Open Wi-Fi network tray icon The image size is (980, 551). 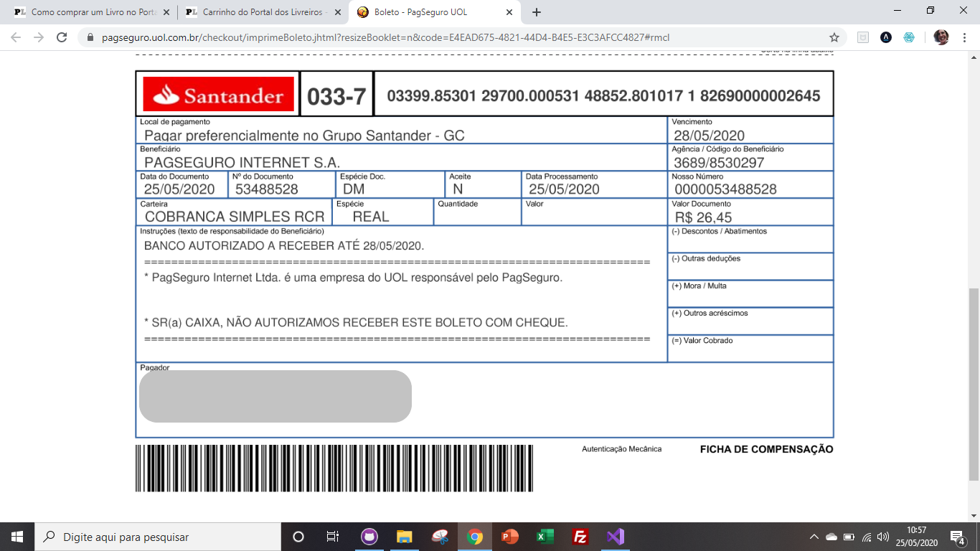pos(866,537)
